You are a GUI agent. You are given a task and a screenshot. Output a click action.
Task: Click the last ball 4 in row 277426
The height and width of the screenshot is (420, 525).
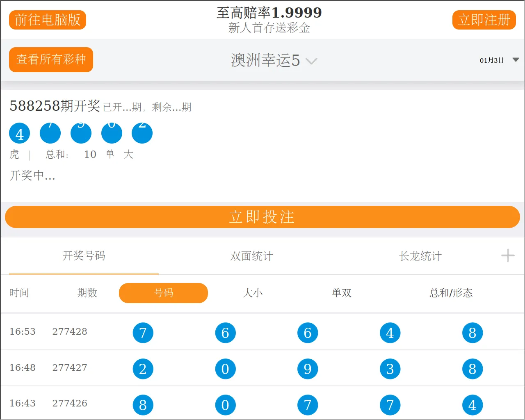472,405
